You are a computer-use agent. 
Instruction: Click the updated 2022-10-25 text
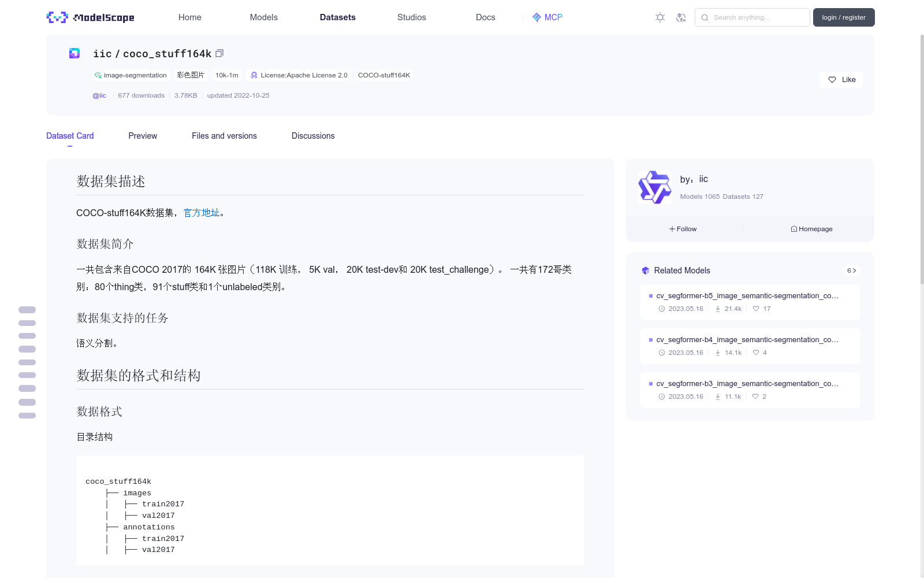click(x=239, y=95)
